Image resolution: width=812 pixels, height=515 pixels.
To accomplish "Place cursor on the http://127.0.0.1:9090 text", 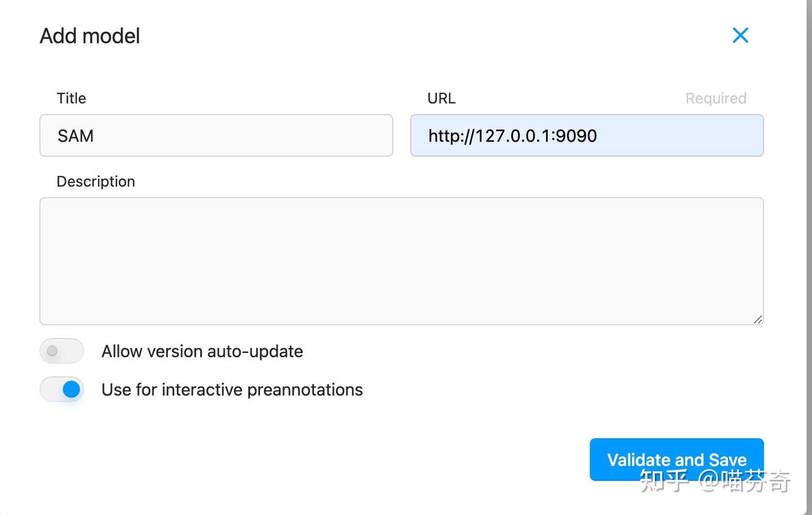I will coord(512,136).
